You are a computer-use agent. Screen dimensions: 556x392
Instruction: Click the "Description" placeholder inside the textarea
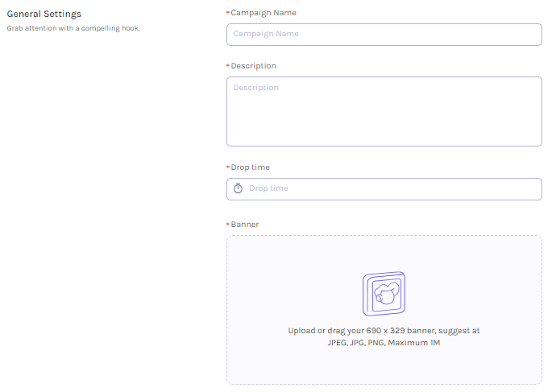[256, 88]
